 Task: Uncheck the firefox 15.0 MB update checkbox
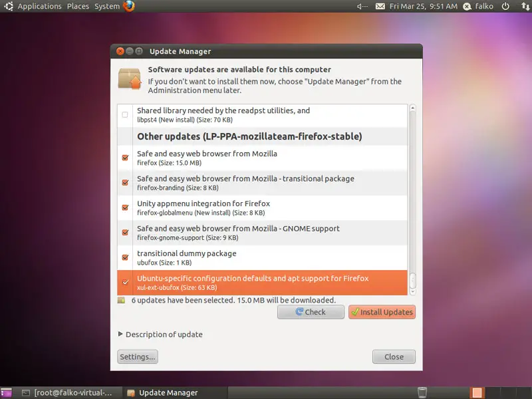point(125,158)
